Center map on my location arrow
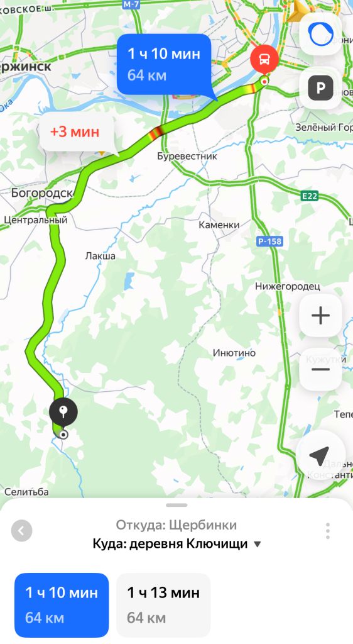This screenshot has height=644, width=353. tap(319, 455)
